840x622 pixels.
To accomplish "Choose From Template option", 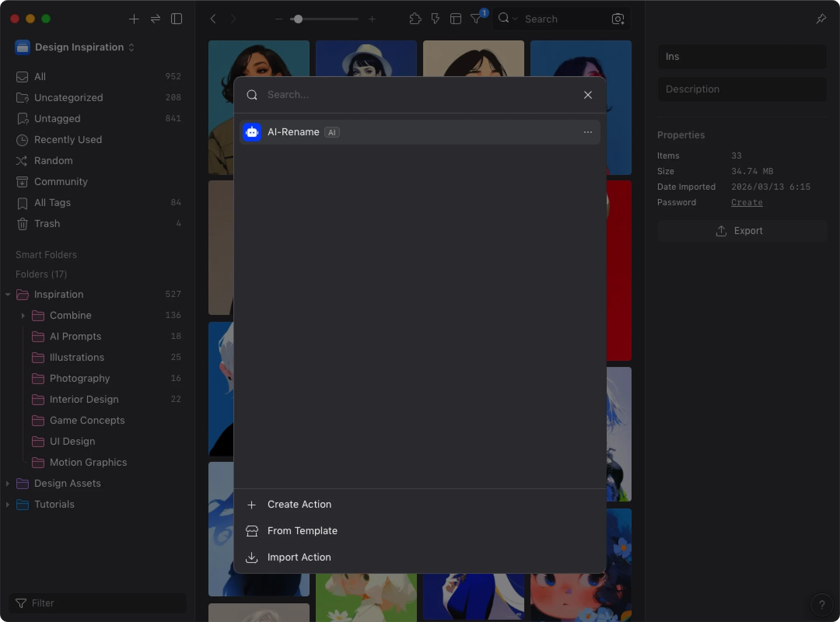I will point(302,531).
